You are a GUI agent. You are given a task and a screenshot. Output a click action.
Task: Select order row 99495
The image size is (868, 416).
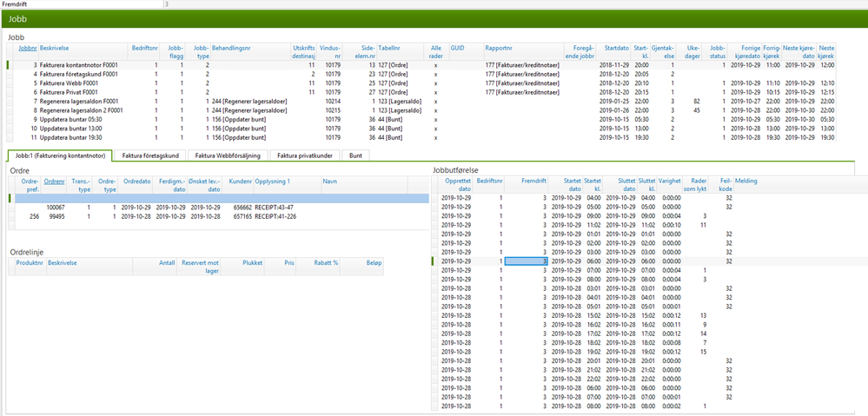point(219,216)
